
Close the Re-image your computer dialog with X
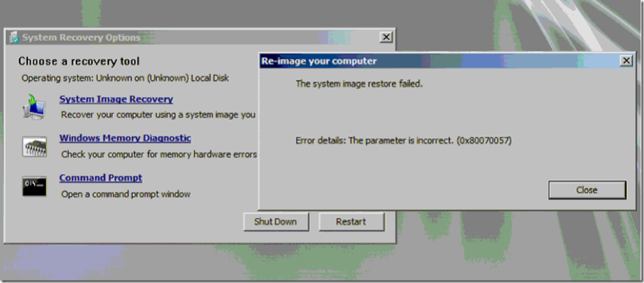click(626, 61)
